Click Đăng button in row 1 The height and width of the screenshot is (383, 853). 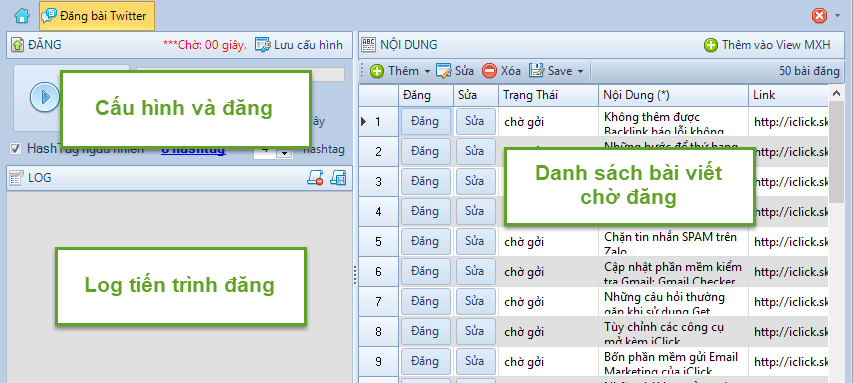(425, 121)
